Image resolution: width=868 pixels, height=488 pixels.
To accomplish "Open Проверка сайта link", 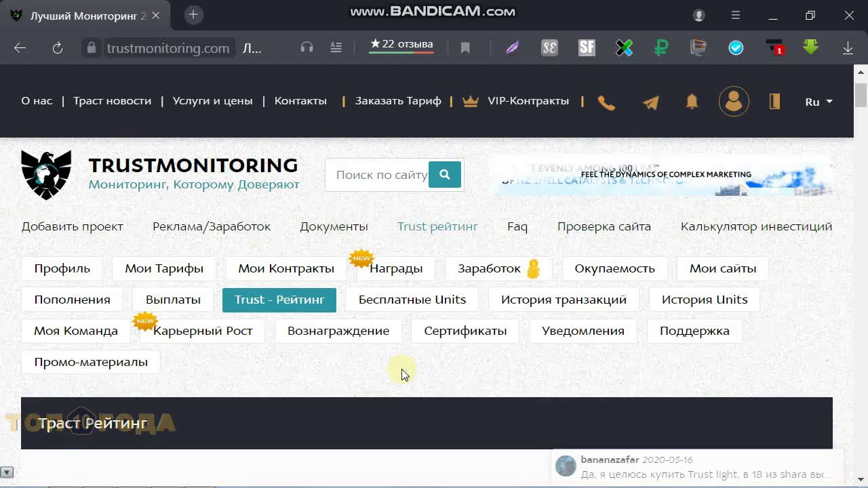I will (604, 226).
